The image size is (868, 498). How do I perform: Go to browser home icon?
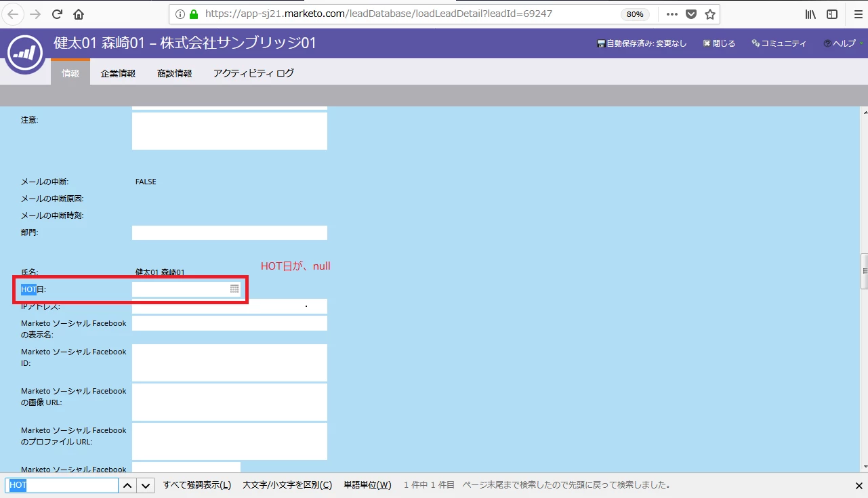tap(79, 14)
